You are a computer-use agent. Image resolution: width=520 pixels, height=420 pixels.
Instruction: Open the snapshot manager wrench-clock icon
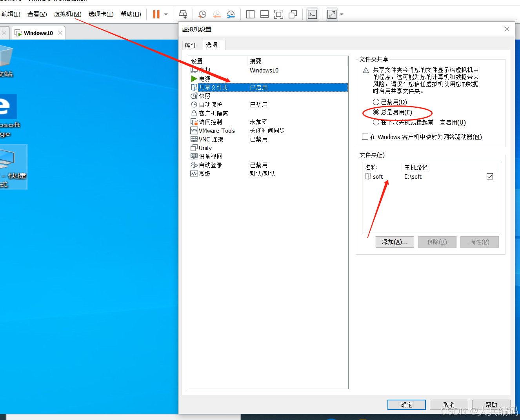231,14
